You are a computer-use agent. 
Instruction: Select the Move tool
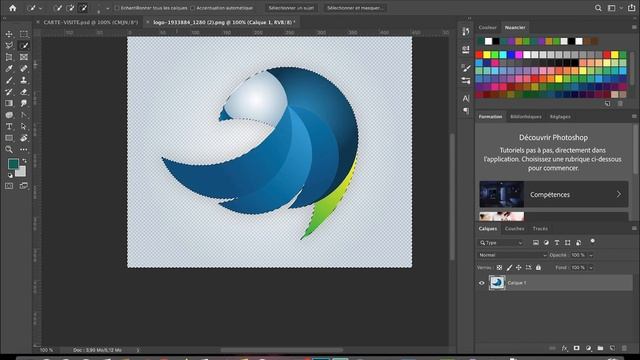click(9, 34)
